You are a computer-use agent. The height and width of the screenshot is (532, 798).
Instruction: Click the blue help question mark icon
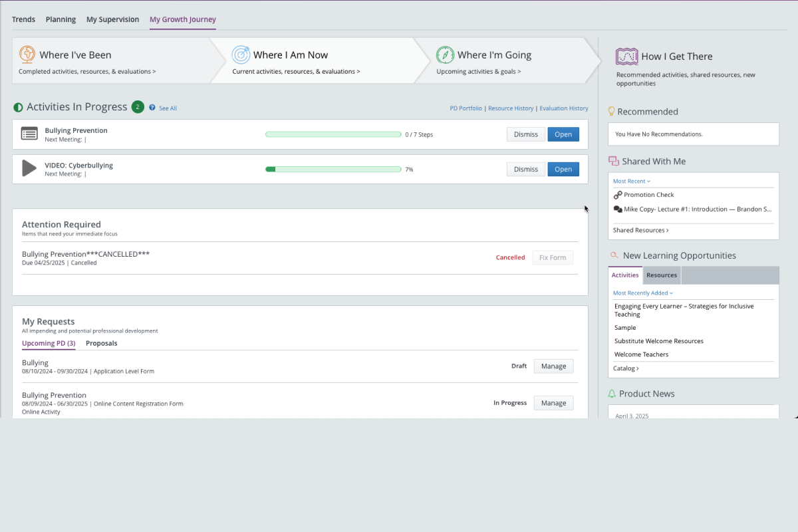152,108
